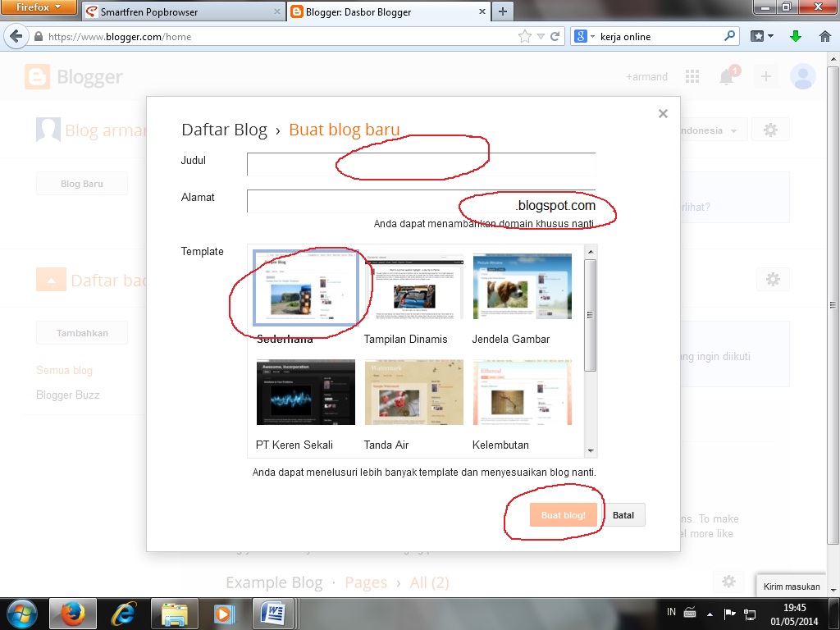
Task: Open the URL history dropdown arrow
Action: (x=541, y=36)
